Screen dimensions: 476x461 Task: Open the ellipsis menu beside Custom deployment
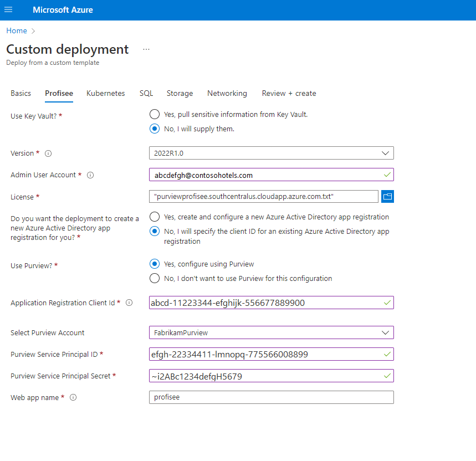146,49
